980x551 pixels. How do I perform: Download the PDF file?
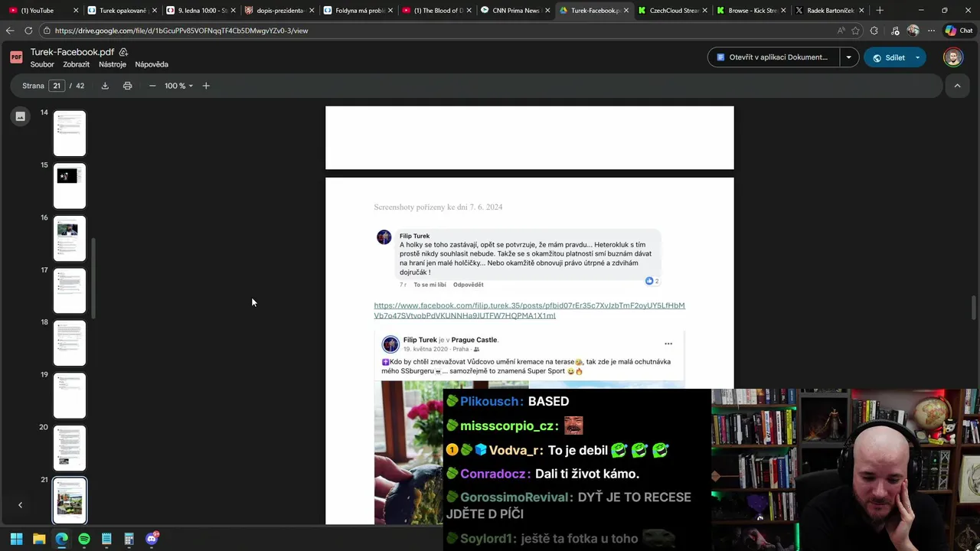pos(105,86)
